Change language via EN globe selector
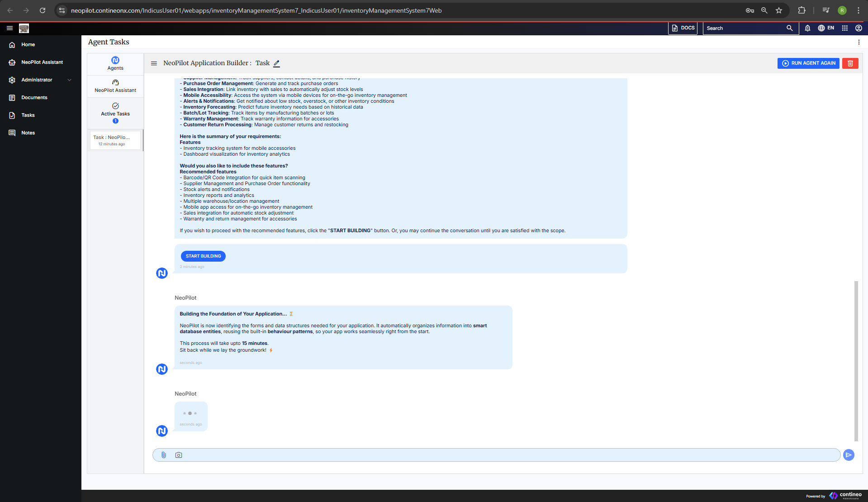 [826, 28]
